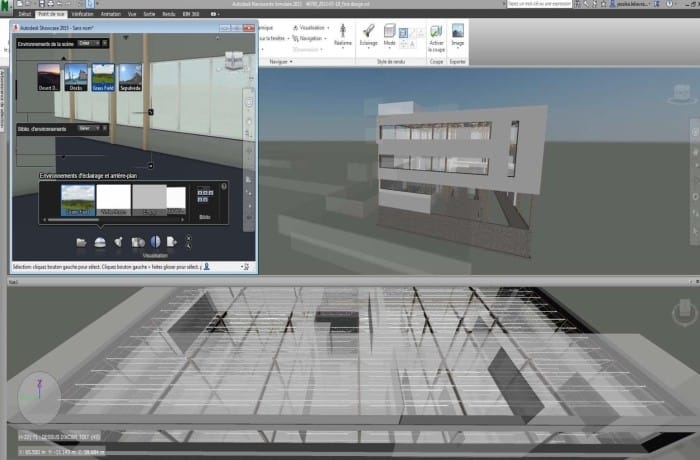Click the ViewCube in the Showcase window
Image resolution: width=700 pixels, height=460 pixels.
[x=234, y=60]
